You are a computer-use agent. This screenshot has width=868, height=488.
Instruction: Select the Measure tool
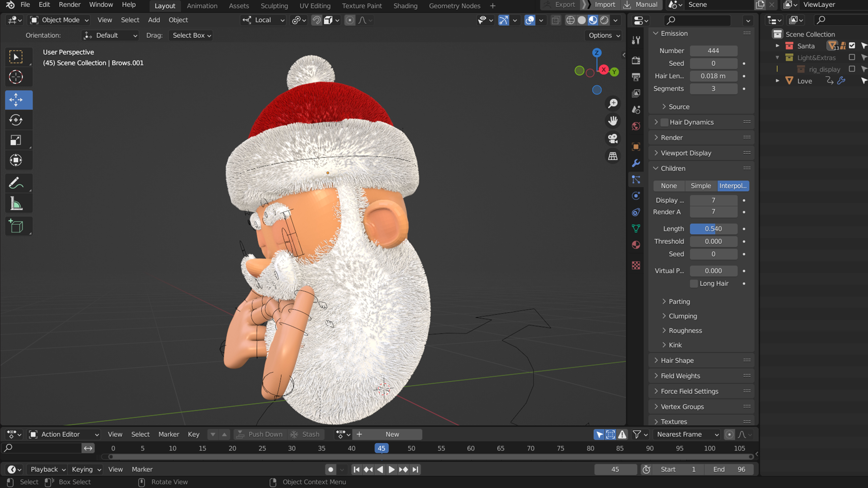(x=16, y=203)
